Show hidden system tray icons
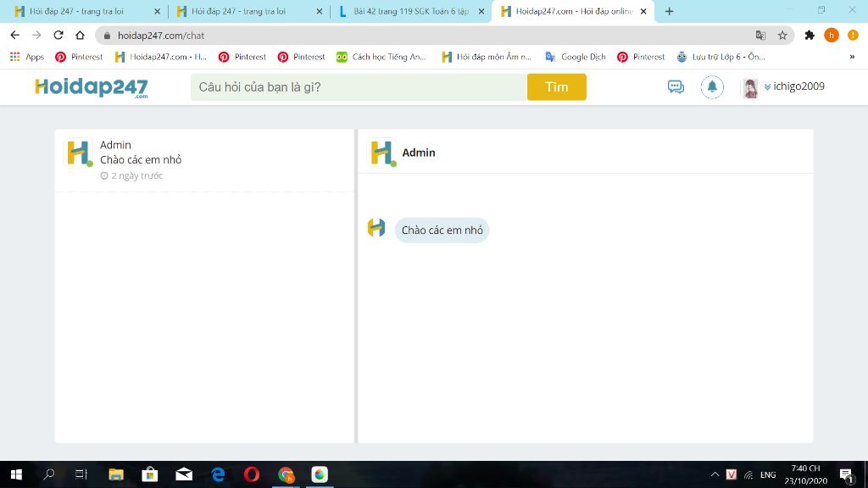Viewport: 868px width, 488px height. click(x=715, y=474)
